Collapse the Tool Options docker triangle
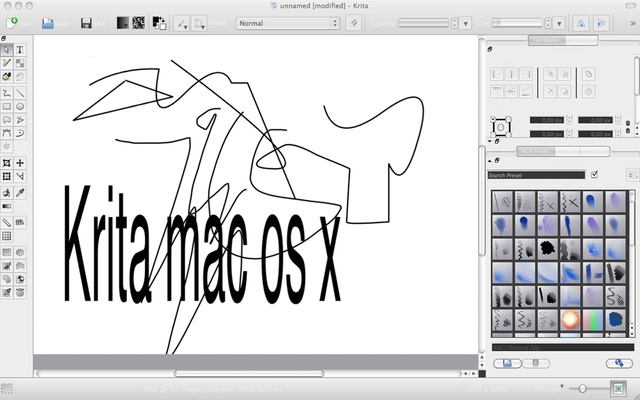This screenshot has height=400, width=640. [490, 141]
